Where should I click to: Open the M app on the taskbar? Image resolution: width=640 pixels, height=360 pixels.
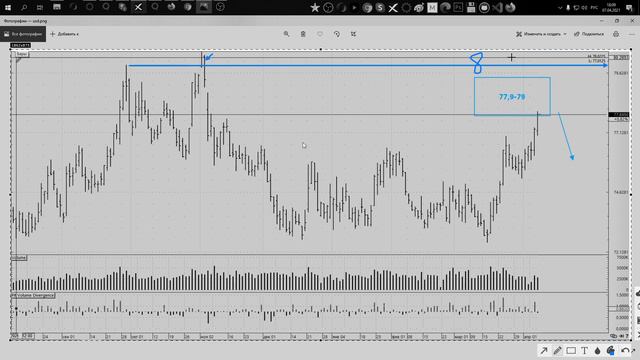tap(432, 8)
